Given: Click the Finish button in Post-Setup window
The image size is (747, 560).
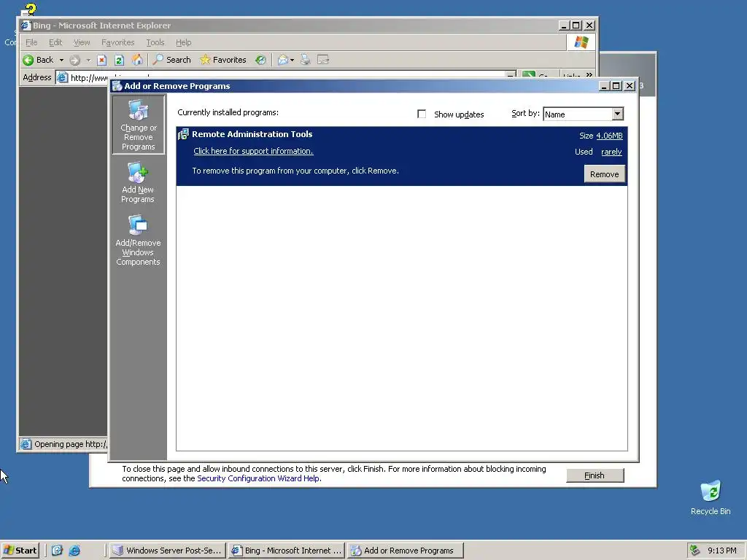Looking at the screenshot, I should [595, 475].
